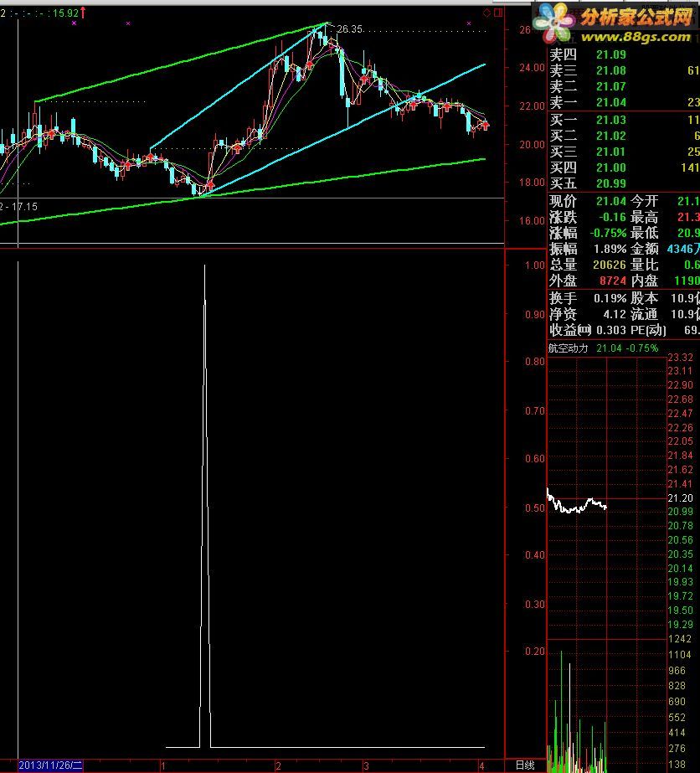Select the 卖四 ask row at 21.09
700x773 pixels.
(624, 54)
